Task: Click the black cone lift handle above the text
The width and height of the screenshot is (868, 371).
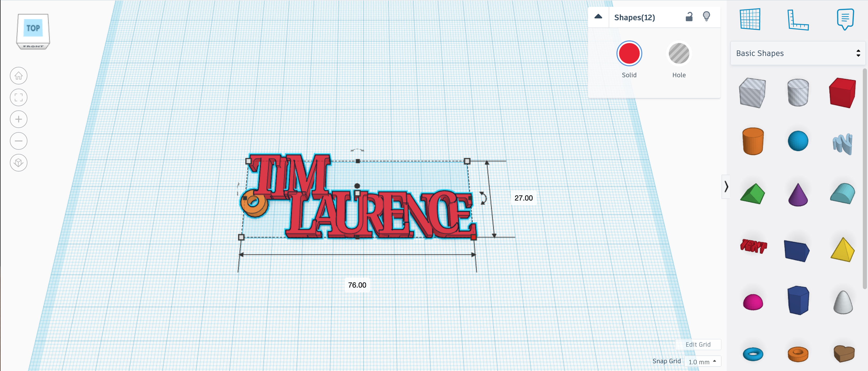Action: pos(357,186)
